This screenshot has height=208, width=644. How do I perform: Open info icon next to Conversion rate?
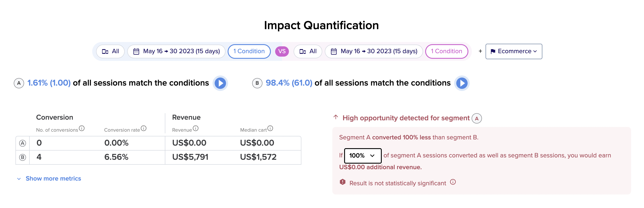click(x=144, y=128)
